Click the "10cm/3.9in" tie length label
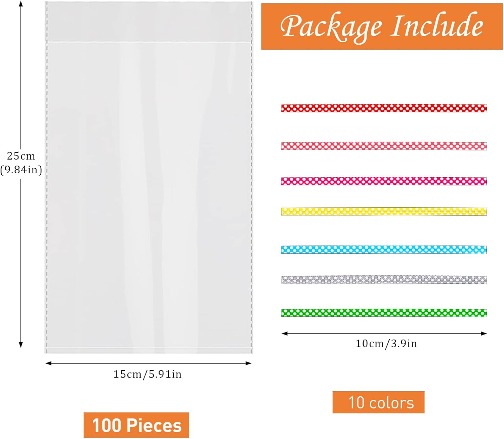Viewport: 504px width, 439px height. [x=386, y=344]
